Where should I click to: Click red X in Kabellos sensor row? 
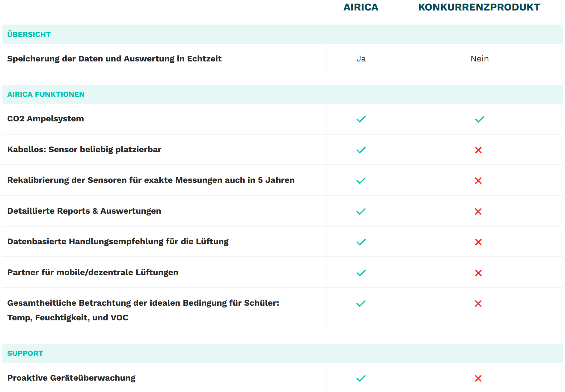[478, 150]
